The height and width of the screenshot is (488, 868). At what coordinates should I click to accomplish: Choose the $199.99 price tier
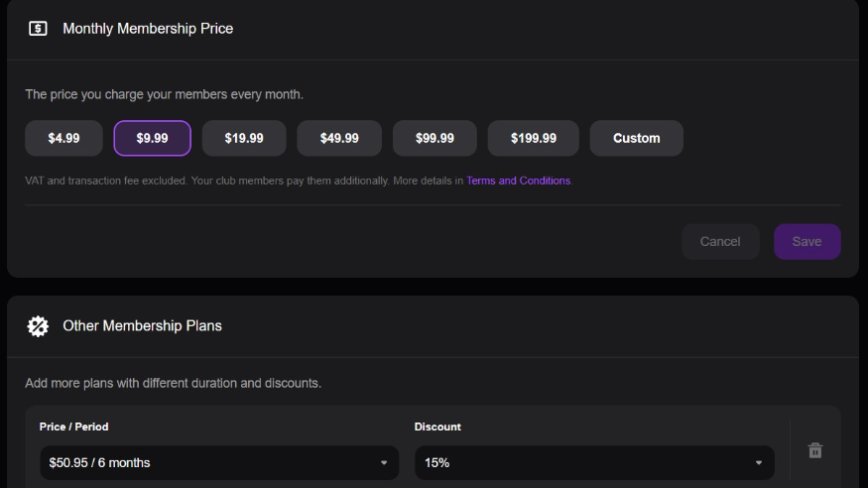pos(534,139)
